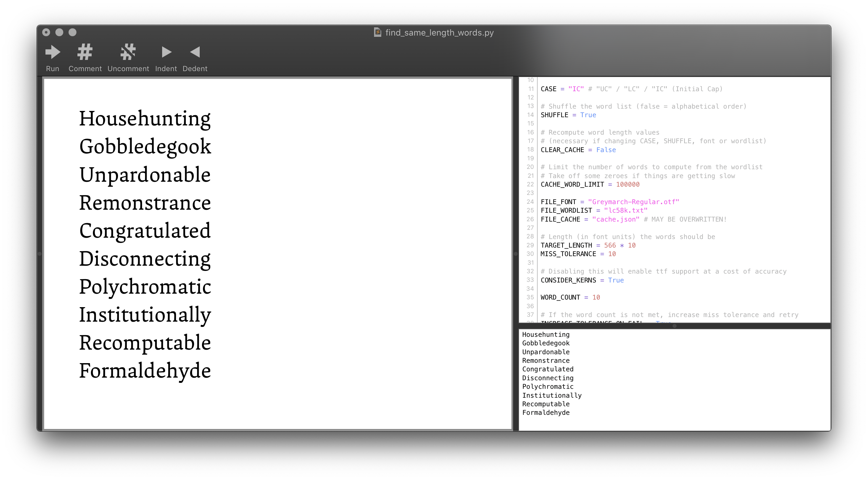The image size is (868, 480).
Task: Click the window close button
Action: pos(46,32)
